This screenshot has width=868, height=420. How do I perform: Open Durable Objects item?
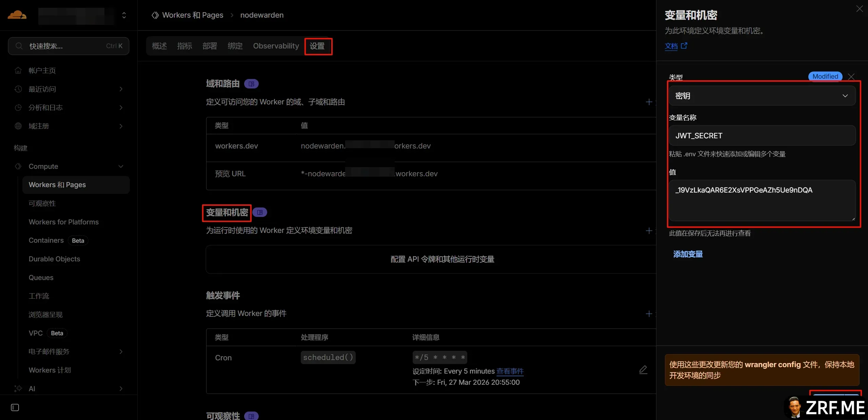[x=54, y=259]
